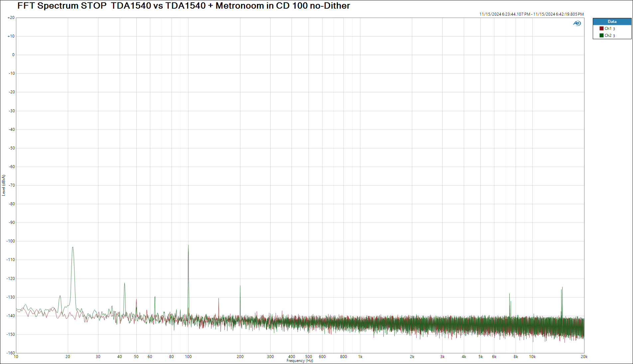Click the Frequency (Hz) axis label
Screen dimensions: 633x364
[300, 361]
